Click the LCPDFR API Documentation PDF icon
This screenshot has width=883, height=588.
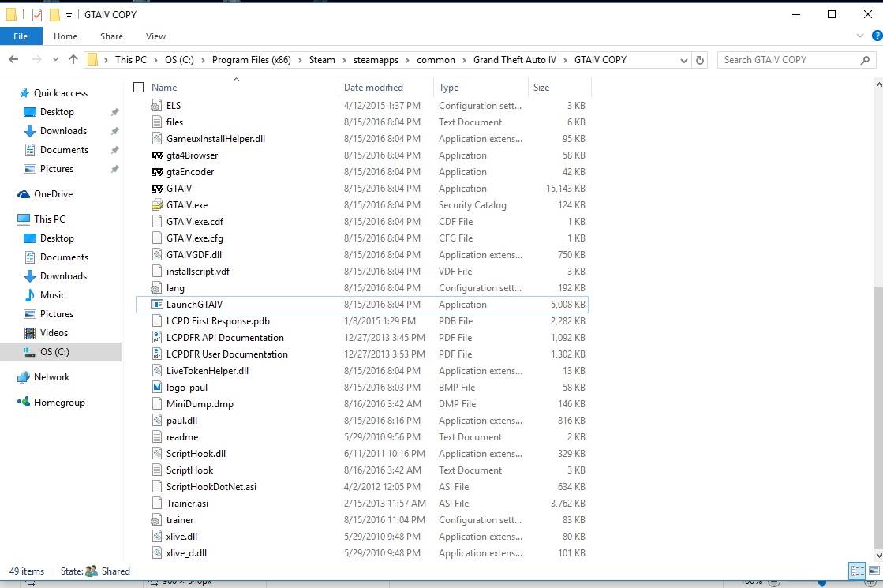pos(156,338)
